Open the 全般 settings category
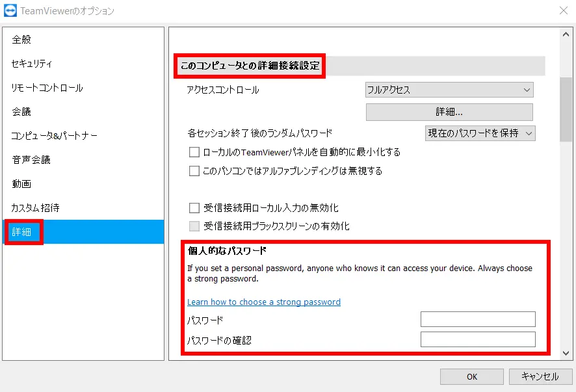Viewport: 576px width, 392px height. [x=83, y=39]
